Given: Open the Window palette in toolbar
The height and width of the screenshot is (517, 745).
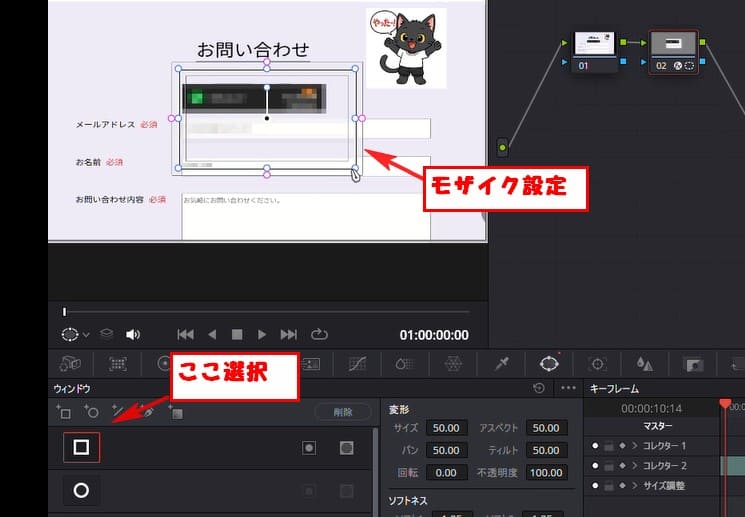Looking at the screenshot, I should coord(549,364).
